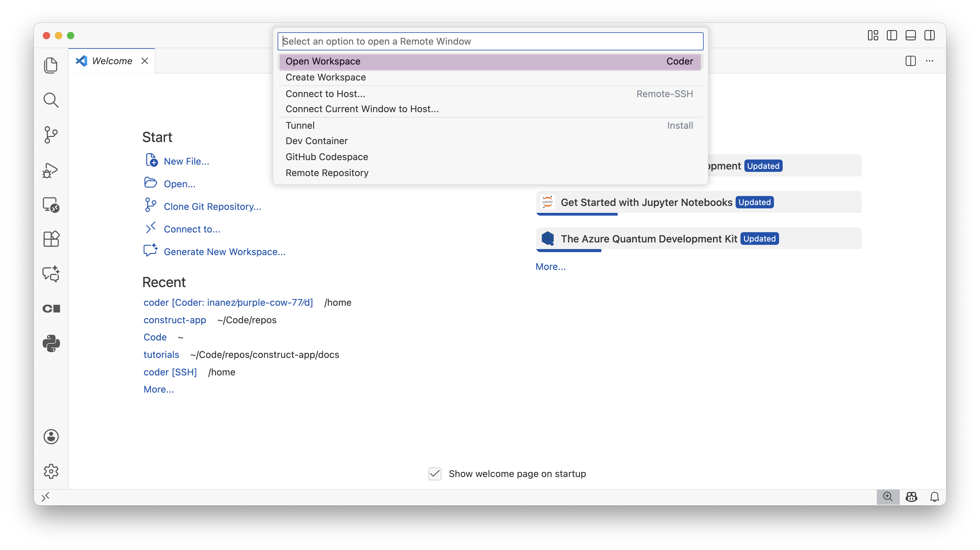
Task: Open recent construct-app folder
Action: [175, 320]
